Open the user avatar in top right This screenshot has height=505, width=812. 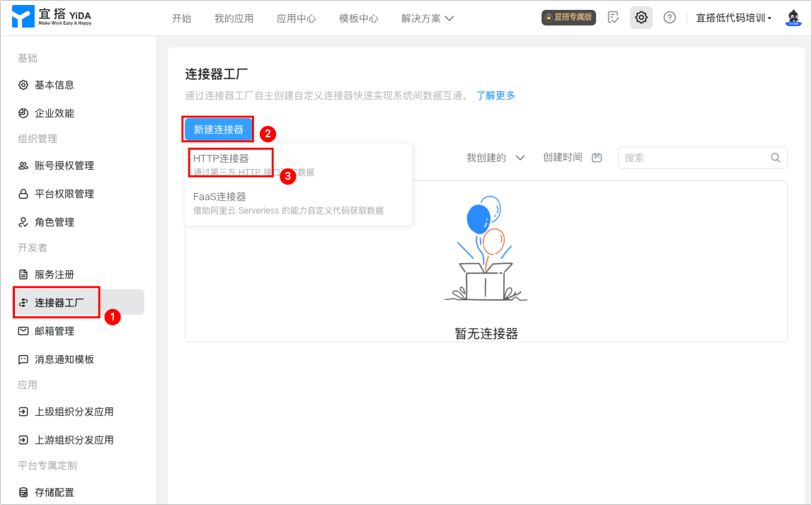(x=794, y=18)
